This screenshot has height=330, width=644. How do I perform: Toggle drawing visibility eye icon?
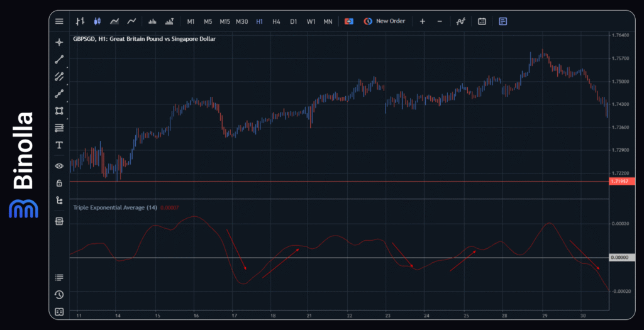[x=59, y=166]
